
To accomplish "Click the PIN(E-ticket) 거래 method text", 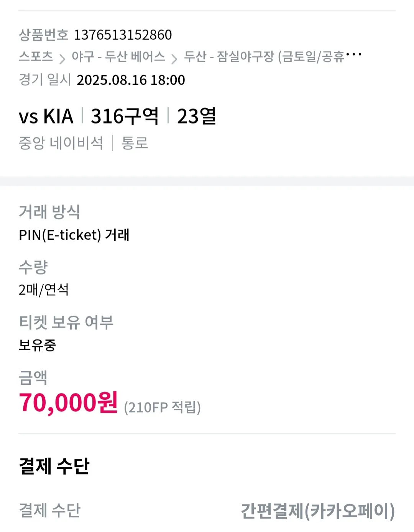I will (74, 234).
